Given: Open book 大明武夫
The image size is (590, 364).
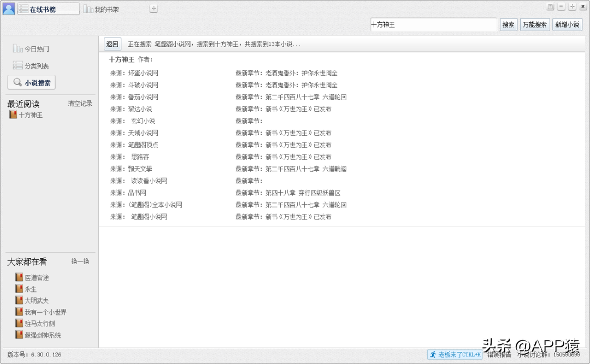Looking at the screenshot, I should click(x=37, y=301).
